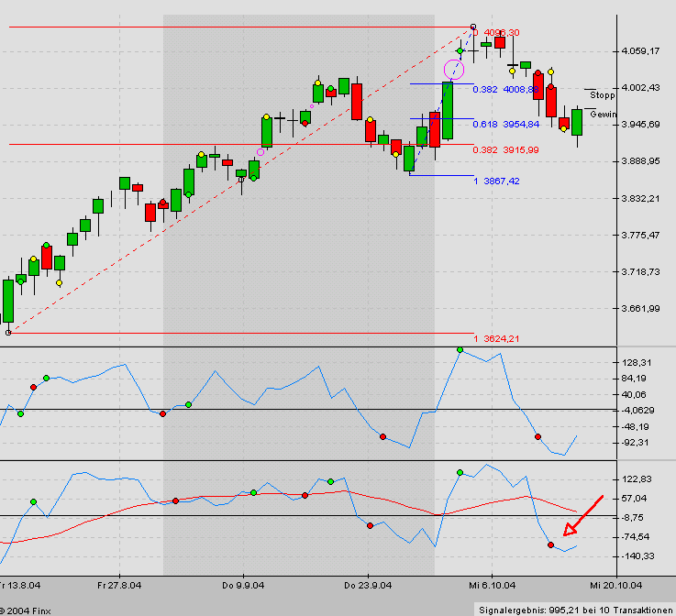Select the large magenta circle marker
The image size is (676, 616).
pos(454,70)
